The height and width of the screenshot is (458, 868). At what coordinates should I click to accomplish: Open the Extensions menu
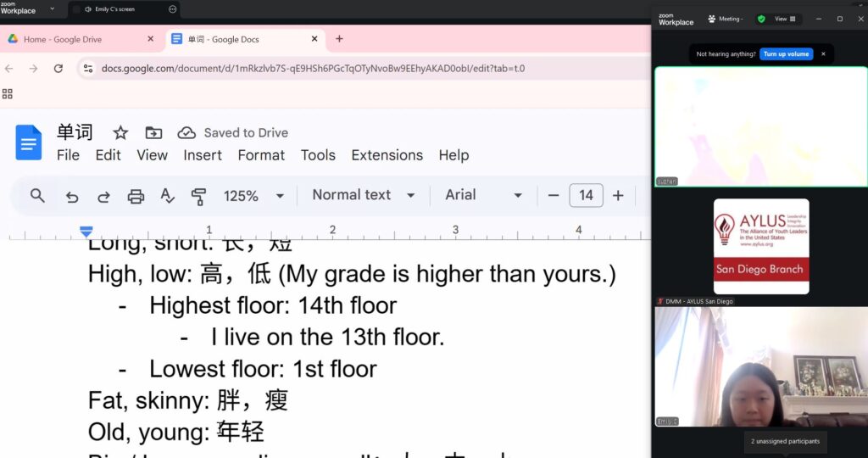(x=387, y=155)
